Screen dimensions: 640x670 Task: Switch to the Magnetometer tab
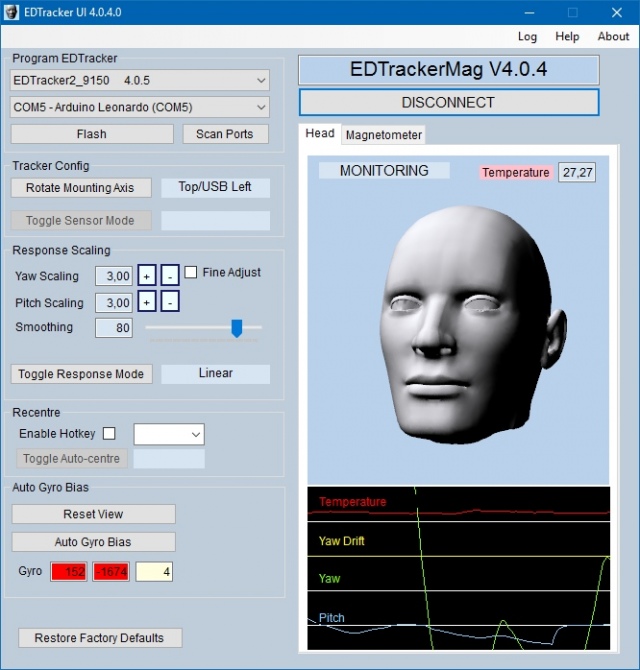(384, 135)
